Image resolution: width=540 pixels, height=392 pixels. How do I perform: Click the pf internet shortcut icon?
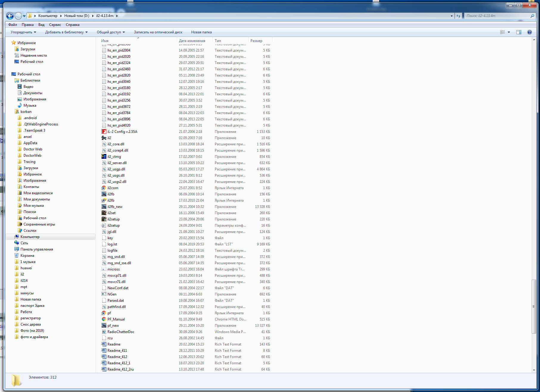(104, 313)
